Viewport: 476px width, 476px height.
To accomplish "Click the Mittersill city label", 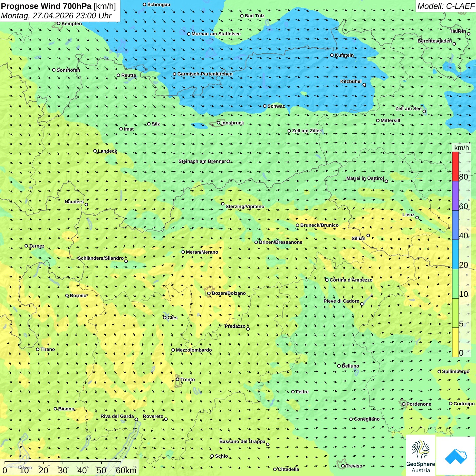I will click(390, 120).
